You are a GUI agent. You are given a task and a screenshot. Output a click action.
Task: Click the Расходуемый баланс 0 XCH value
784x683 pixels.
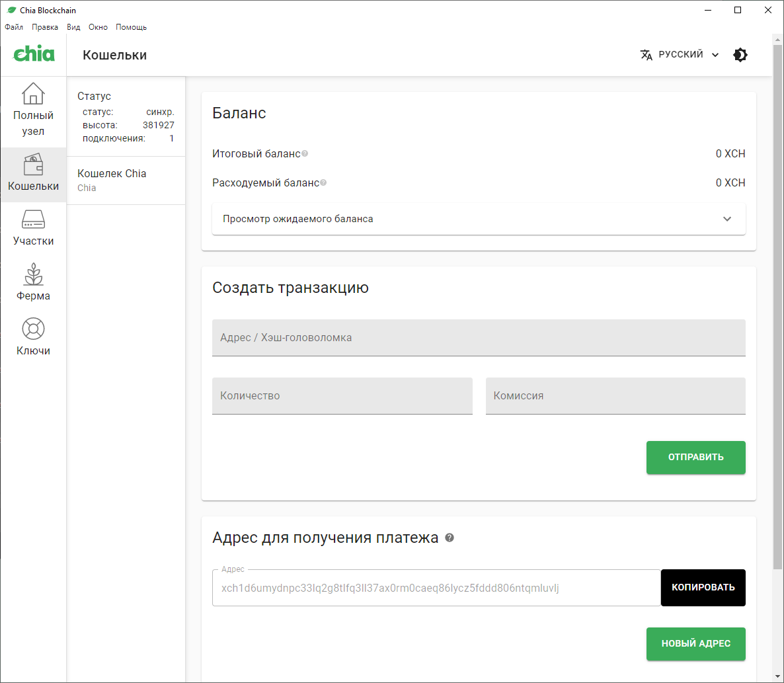[x=730, y=182]
